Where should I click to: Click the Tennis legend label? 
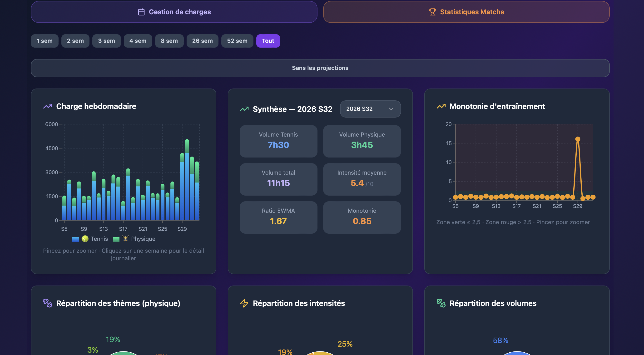point(99,239)
